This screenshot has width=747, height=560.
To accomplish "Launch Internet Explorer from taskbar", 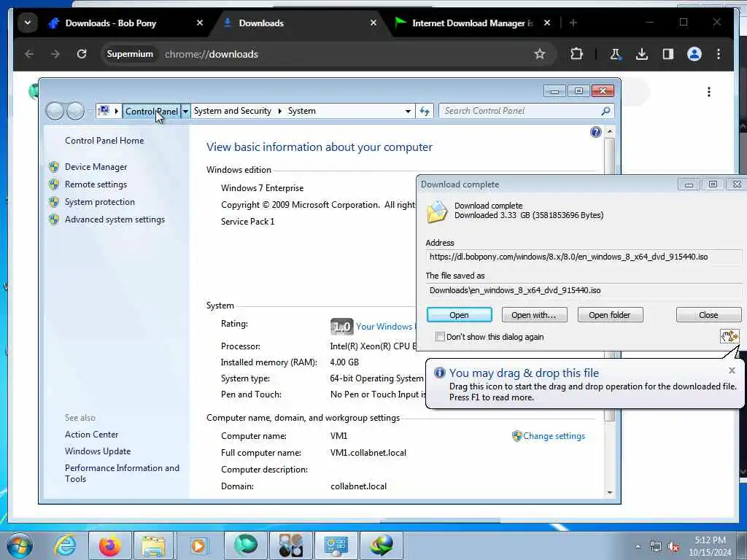I will coord(64,545).
